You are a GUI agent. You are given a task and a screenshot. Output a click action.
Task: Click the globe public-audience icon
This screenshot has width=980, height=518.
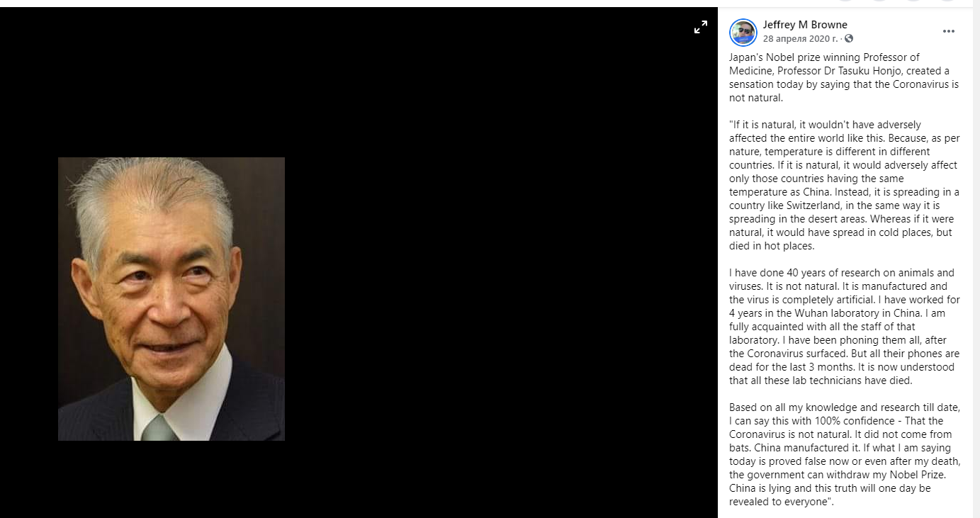pyautogui.click(x=849, y=38)
